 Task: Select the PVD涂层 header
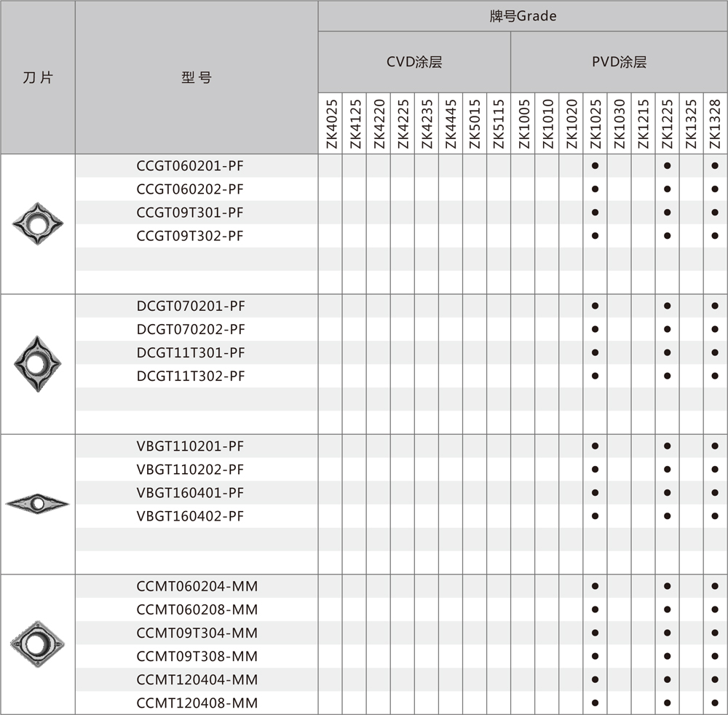(618, 62)
